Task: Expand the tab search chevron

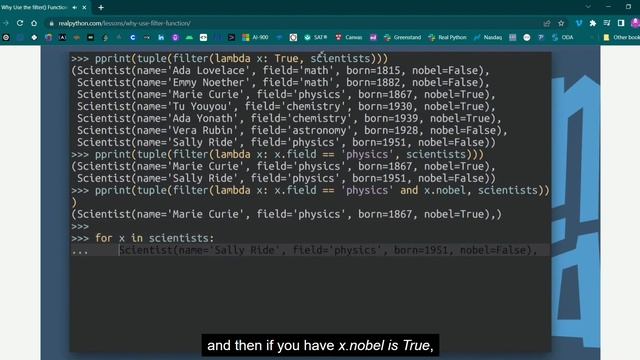Action: tap(588, 7)
